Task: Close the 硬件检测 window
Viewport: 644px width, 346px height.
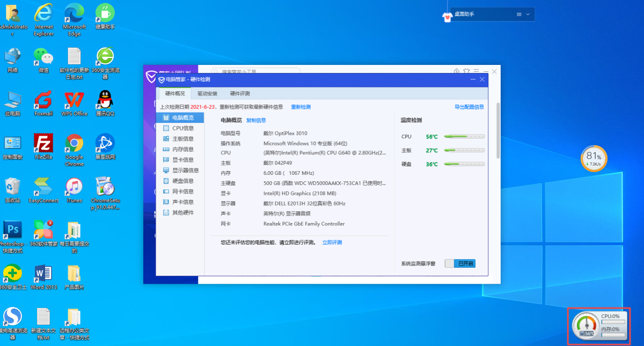Action: coord(482,79)
